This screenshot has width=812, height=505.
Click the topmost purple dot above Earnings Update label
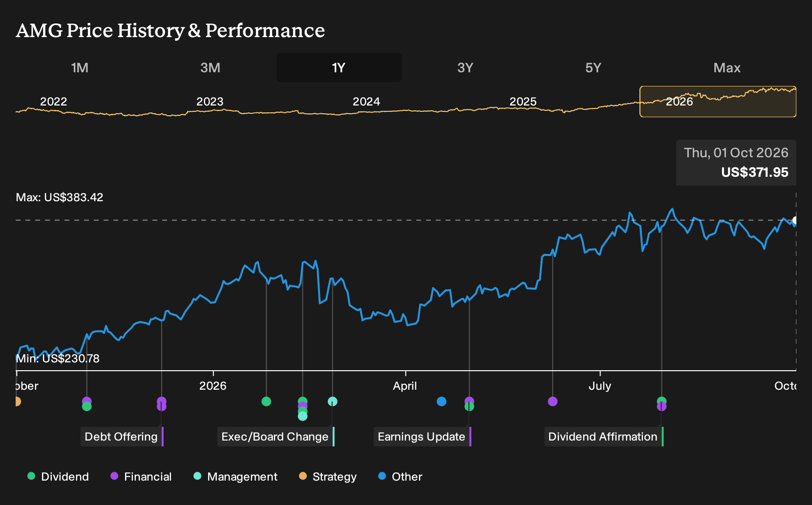click(469, 401)
